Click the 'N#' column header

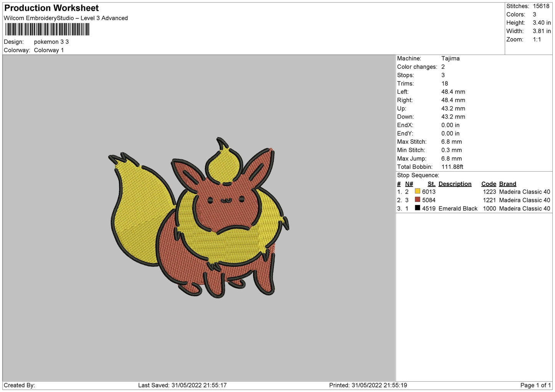point(409,184)
